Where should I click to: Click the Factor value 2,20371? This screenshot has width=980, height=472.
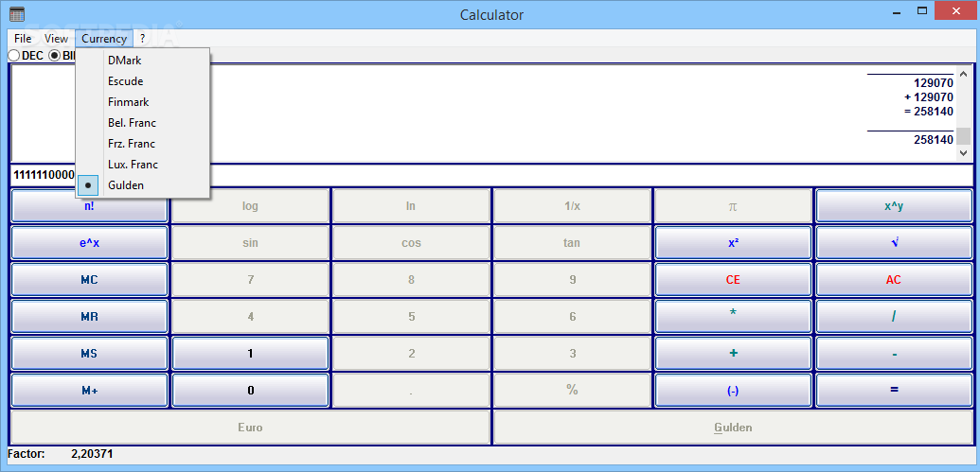pyautogui.click(x=92, y=455)
